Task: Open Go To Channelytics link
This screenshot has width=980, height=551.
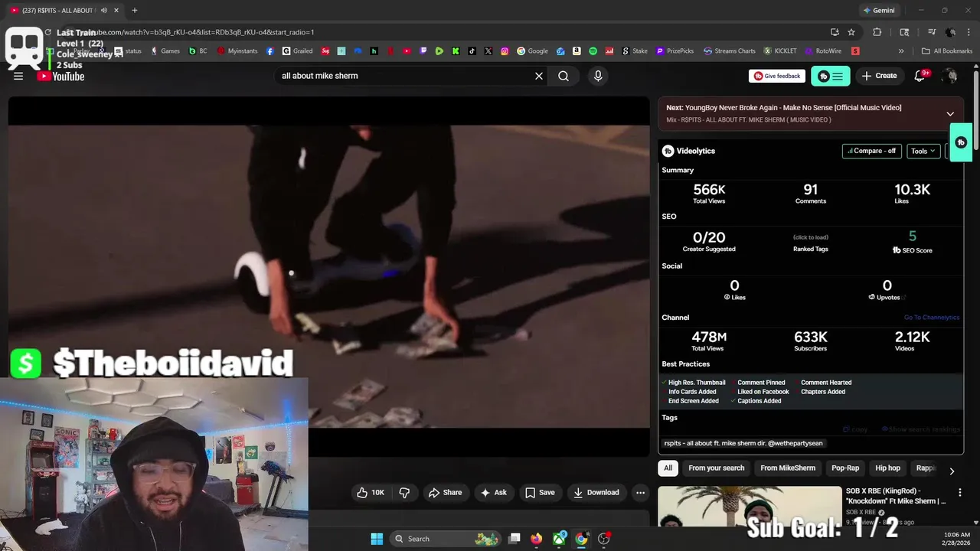Action: point(931,318)
